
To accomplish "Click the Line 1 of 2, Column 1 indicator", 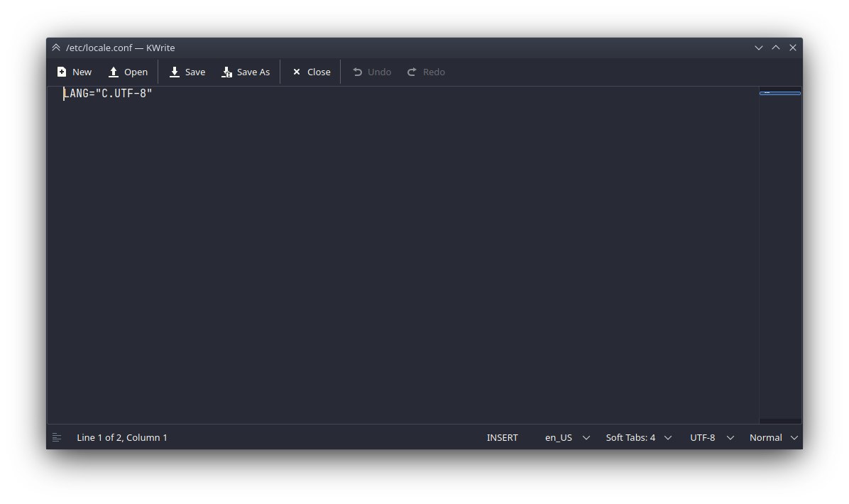I will coord(122,437).
